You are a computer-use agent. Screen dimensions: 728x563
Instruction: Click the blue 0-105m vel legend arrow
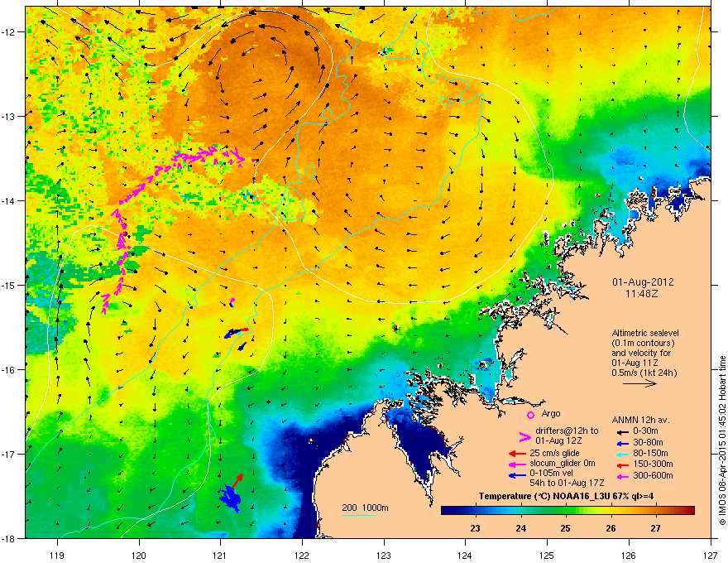pos(517,475)
